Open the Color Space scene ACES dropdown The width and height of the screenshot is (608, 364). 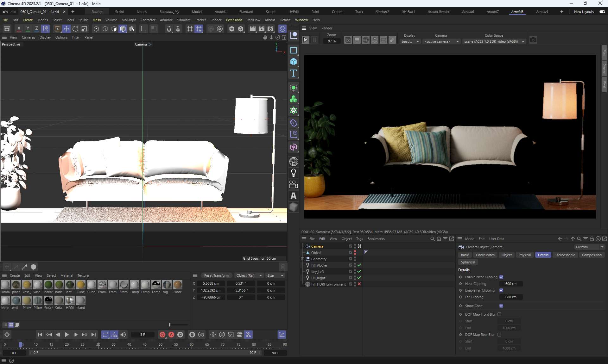point(494,41)
